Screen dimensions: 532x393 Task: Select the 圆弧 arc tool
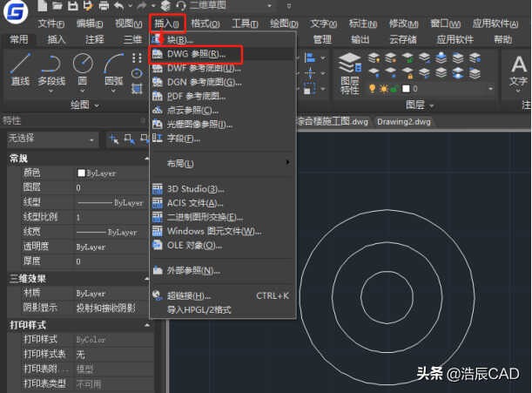click(x=114, y=71)
